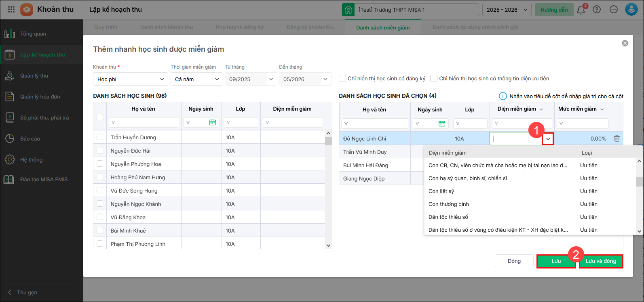Screen dimensions: 644x302
Task: Close the dialog with the X icon
Action: [x=625, y=43]
